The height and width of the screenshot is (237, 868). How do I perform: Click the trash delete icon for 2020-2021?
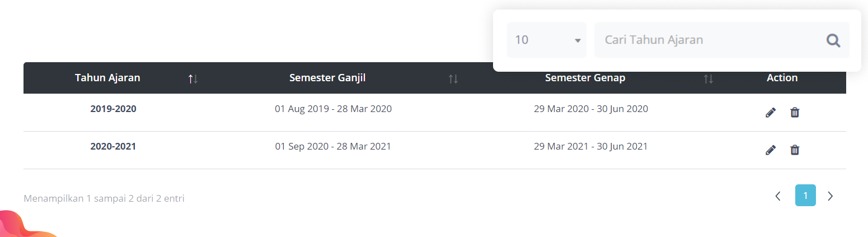click(x=795, y=150)
